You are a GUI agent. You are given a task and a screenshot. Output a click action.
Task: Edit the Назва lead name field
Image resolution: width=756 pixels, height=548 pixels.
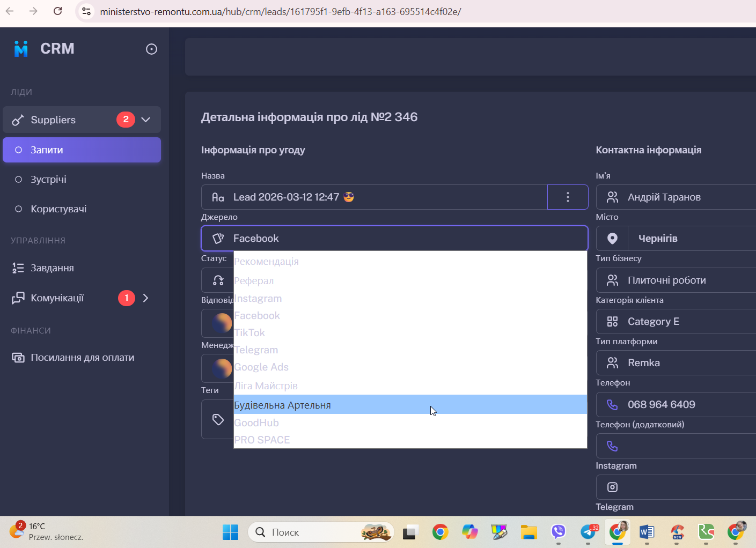[374, 197]
